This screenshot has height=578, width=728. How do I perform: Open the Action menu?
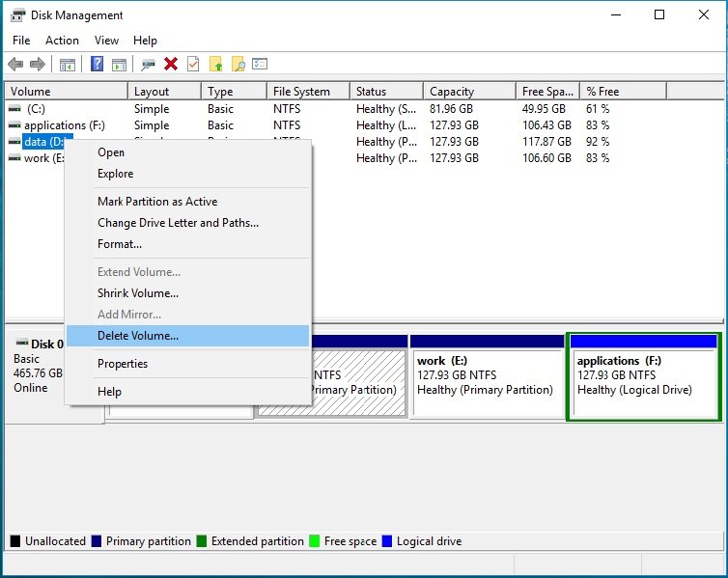click(62, 41)
